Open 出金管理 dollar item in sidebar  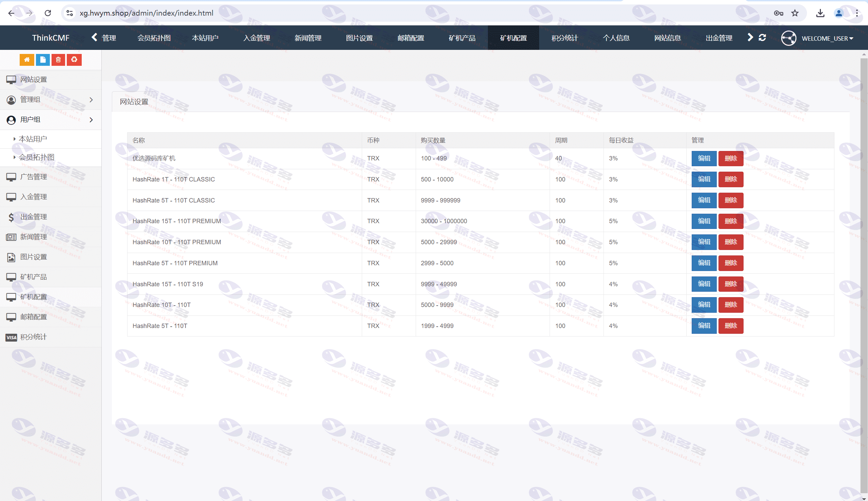click(51, 217)
